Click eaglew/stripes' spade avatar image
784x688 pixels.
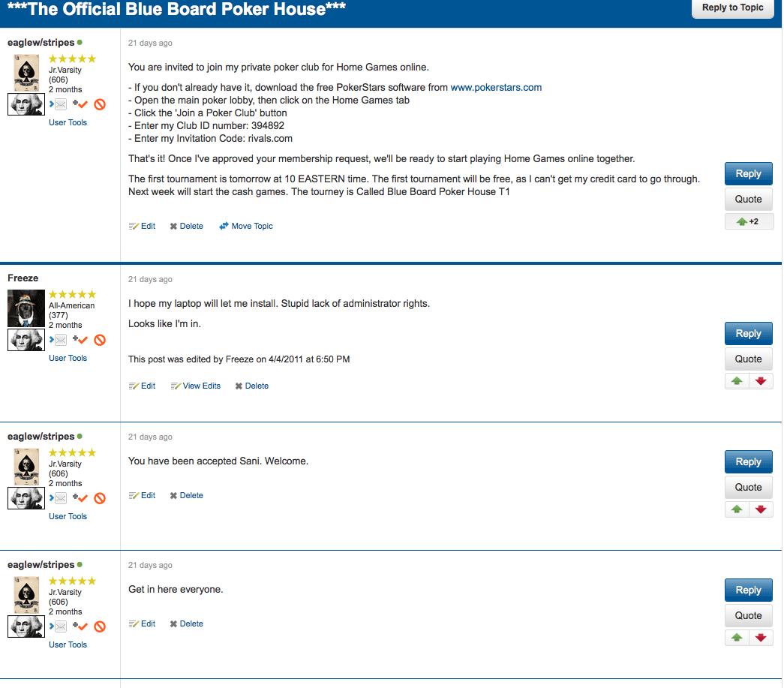click(x=26, y=73)
